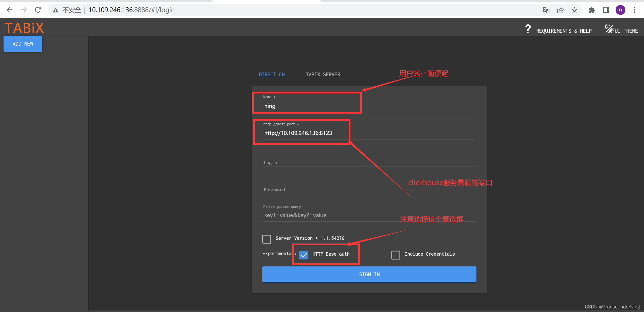Viewport: 644px width, 312px height.
Task: Focus the Password field
Action: click(327, 190)
